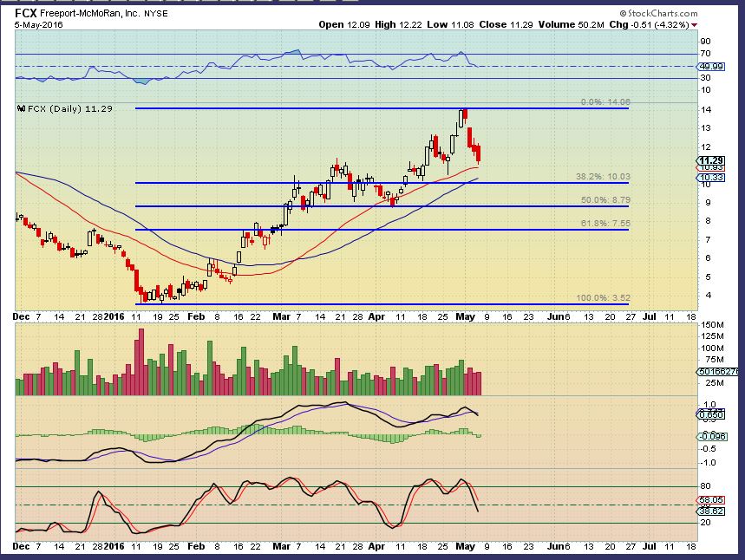Screen dimensions: 745x560
Task: Click the FCX (Daily) 11.29 legend text
Action: [70, 108]
